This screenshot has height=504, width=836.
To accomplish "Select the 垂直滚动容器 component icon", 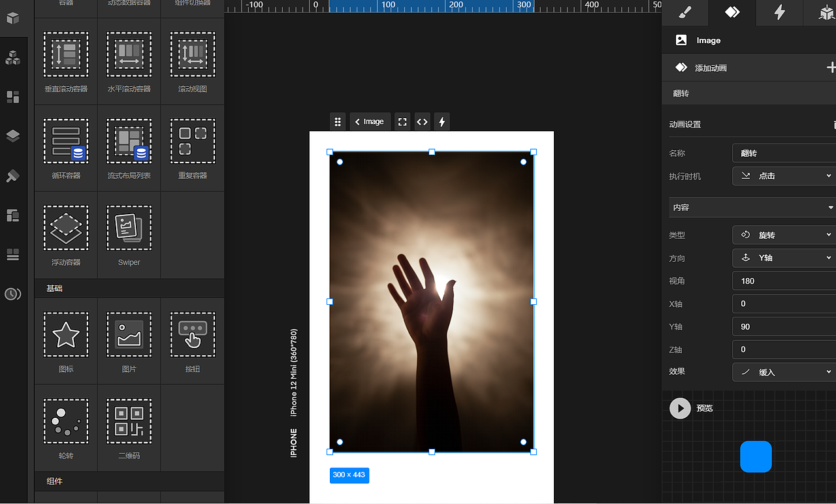I will [x=66, y=55].
